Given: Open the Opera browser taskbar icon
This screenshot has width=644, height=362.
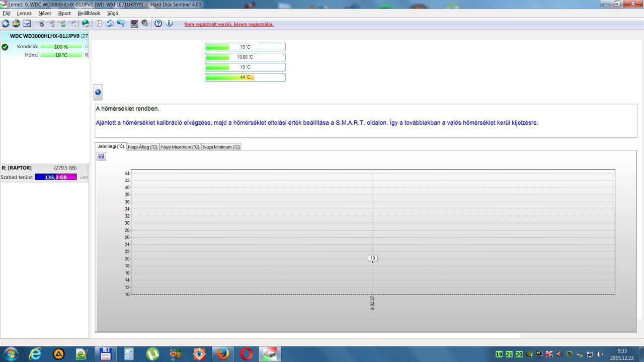Looking at the screenshot, I should click(247, 354).
